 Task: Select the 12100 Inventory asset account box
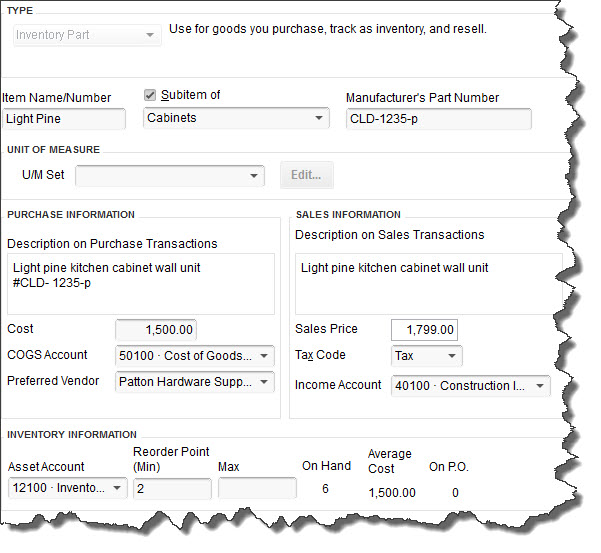coord(67,488)
